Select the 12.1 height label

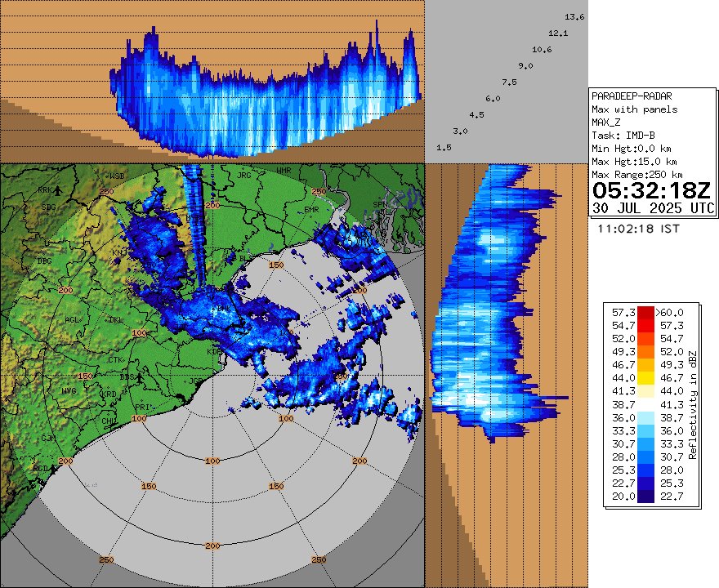(x=558, y=33)
